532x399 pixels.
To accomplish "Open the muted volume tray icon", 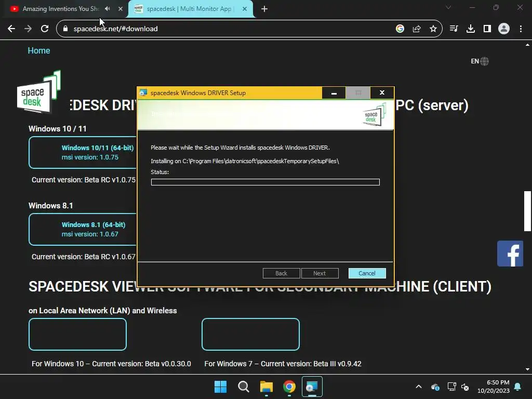I will pos(465,387).
